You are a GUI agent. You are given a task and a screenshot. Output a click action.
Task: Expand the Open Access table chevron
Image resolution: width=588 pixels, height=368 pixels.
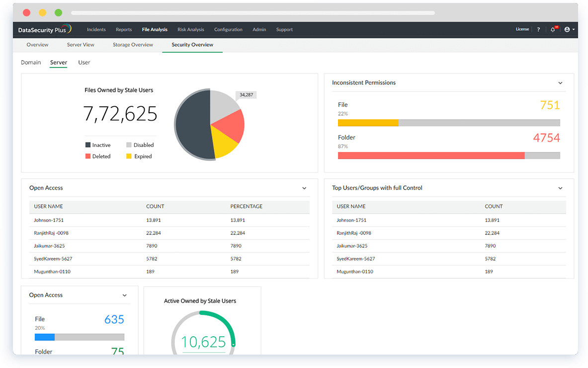pyautogui.click(x=304, y=188)
